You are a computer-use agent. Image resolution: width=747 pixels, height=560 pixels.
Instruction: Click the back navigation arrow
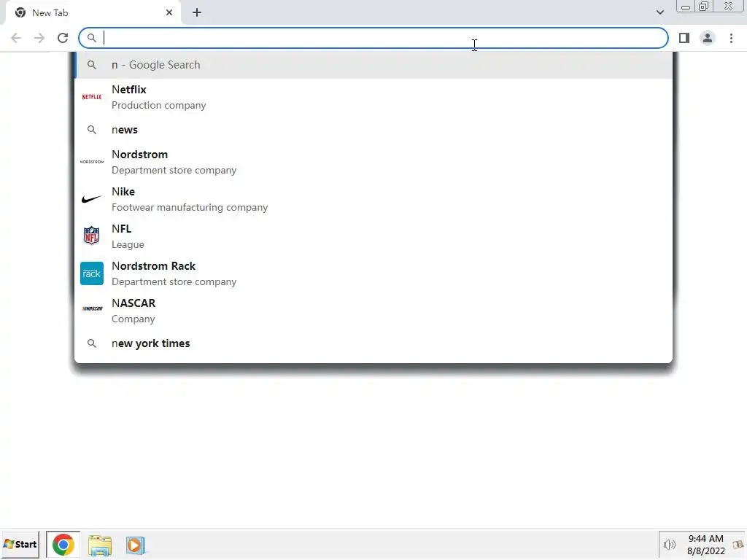(x=16, y=38)
